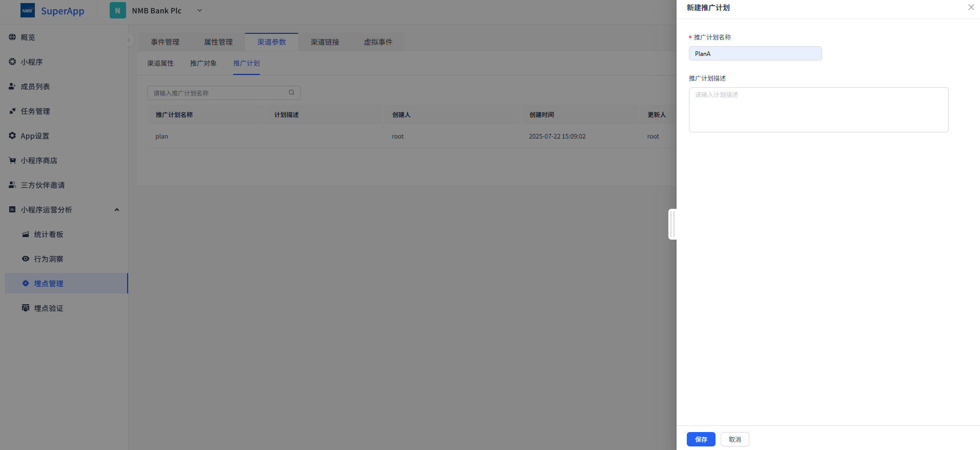Click the green N organization avatar
This screenshot has width=980, height=450.
118,10
